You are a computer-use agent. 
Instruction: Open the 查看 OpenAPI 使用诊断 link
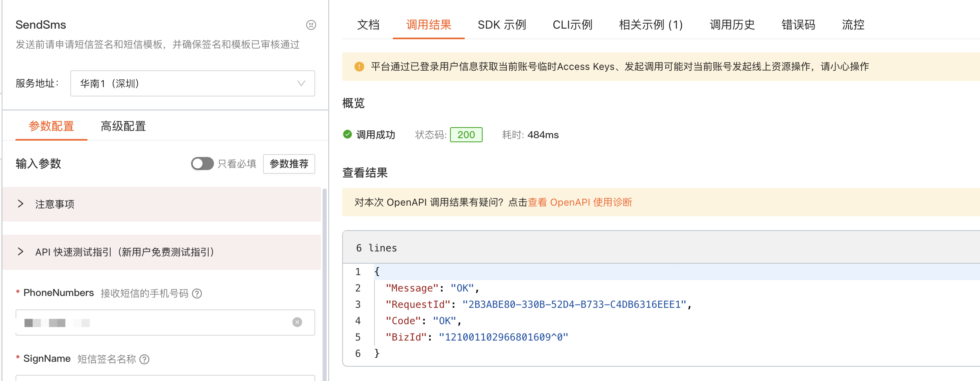coord(580,202)
